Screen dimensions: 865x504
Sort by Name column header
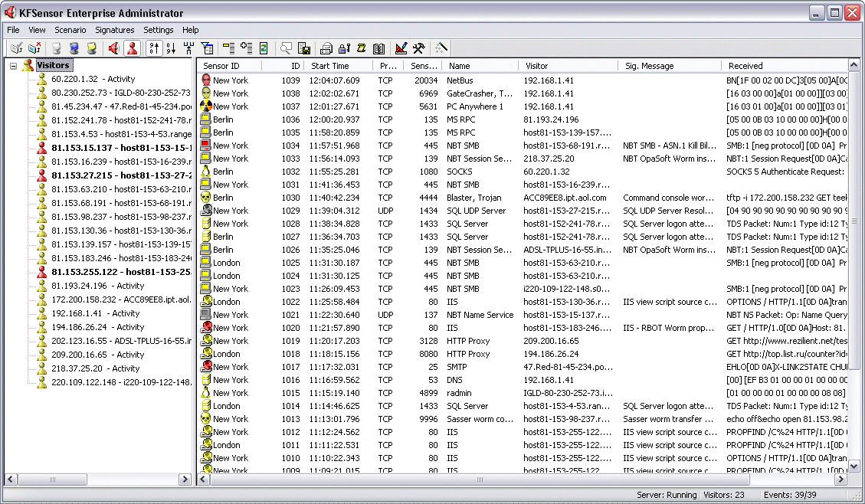[x=480, y=66]
